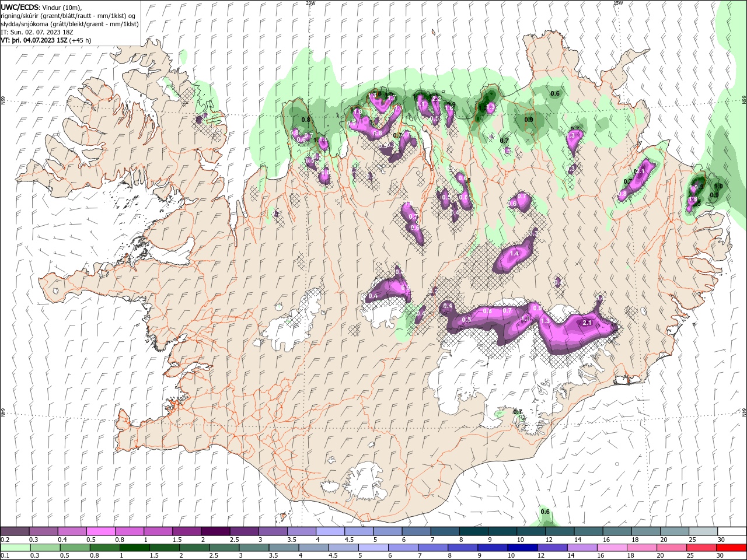Pick the lavender 14 to 16 rain swatch
This screenshot has height=560, width=747.
(582, 548)
